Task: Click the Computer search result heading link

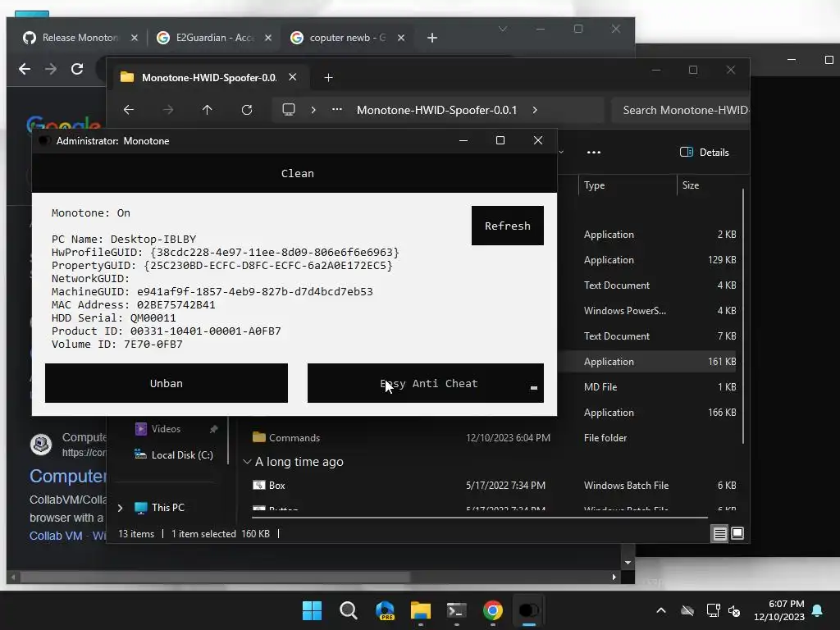Action: tap(67, 477)
